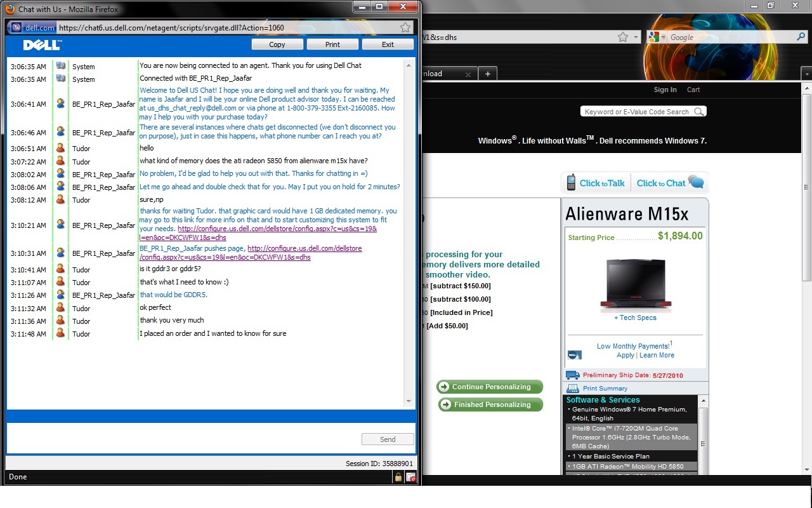Click the chat window URL address field
The height and width of the screenshot is (508, 812).
pyautogui.click(x=228, y=28)
